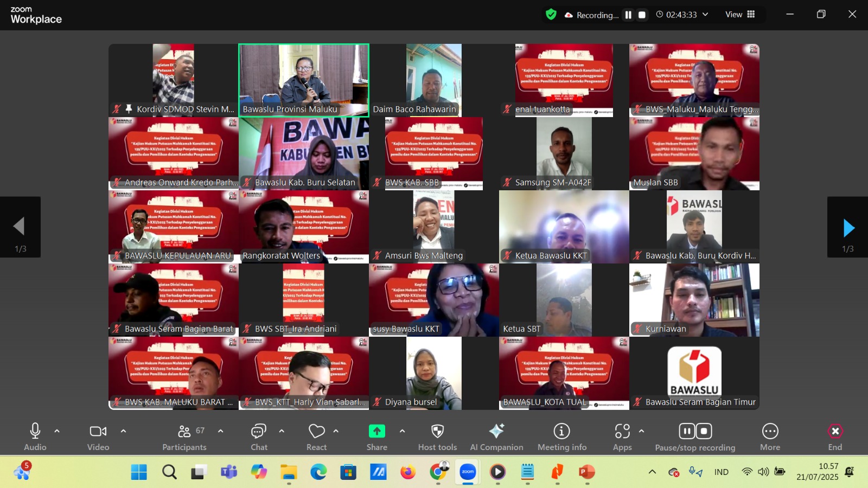The width and height of the screenshot is (868, 488).
Task: Click the End meeting button
Action: click(x=835, y=432)
